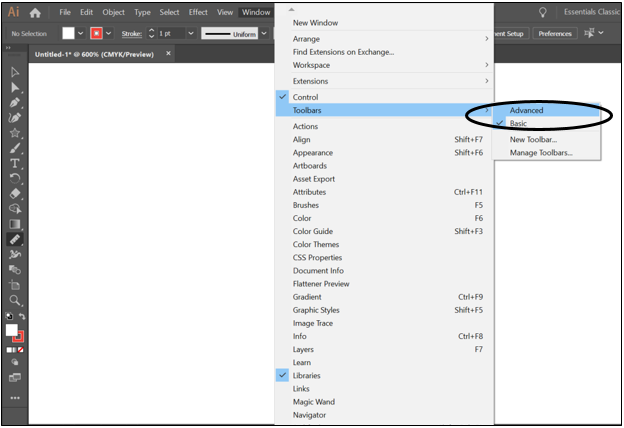Activate the Zoom magnifier tool
Viewport: 624px width, 428px height.
(x=15, y=300)
